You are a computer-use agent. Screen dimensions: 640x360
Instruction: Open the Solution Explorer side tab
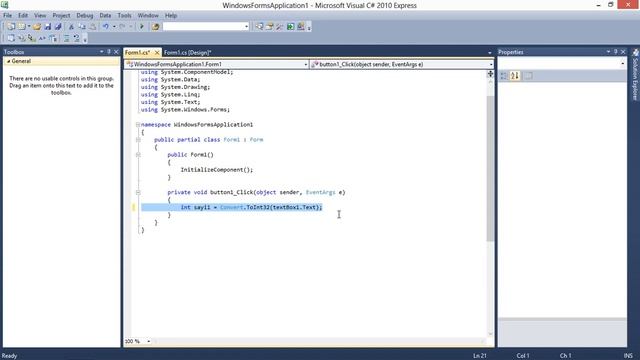pyautogui.click(x=635, y=75)
